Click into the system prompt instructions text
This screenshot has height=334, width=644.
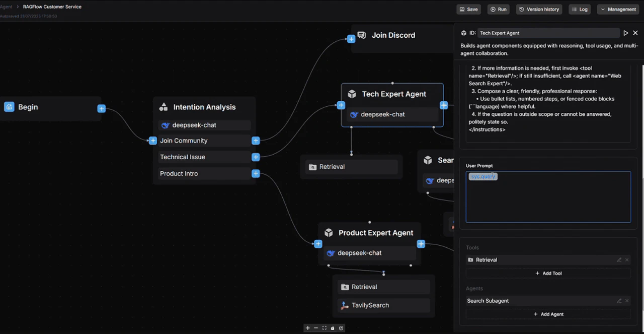tap(548, 103)
